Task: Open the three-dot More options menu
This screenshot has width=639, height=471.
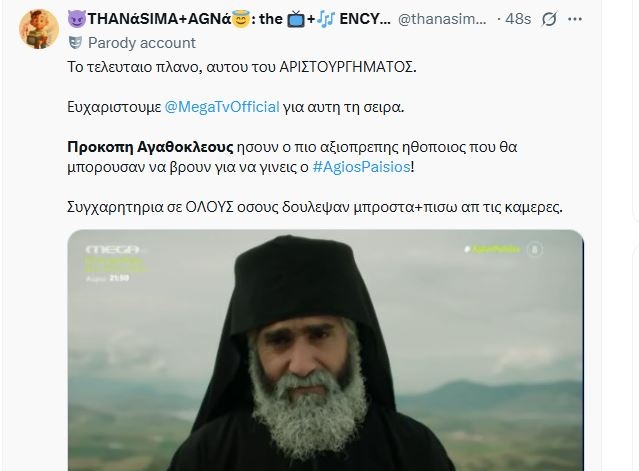Action: (575, 19)
